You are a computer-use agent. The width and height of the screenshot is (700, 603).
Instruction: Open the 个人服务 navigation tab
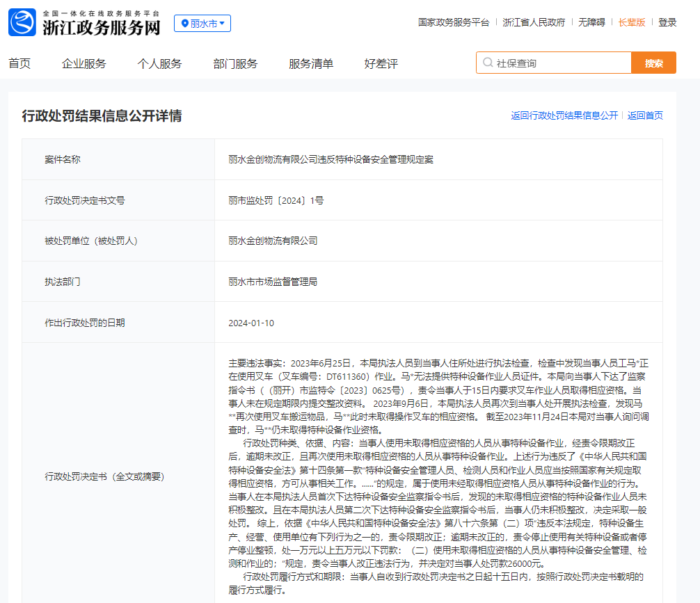[x=160, y=63]
